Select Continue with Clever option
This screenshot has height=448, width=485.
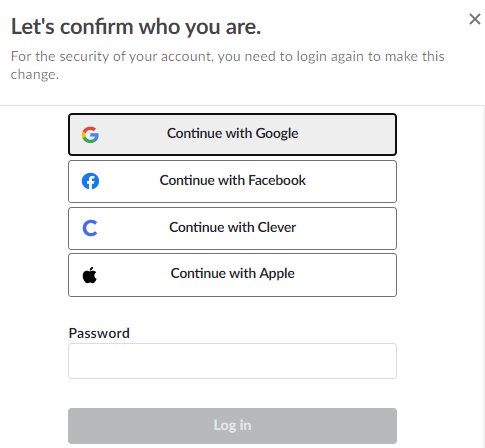click(232, 228)
